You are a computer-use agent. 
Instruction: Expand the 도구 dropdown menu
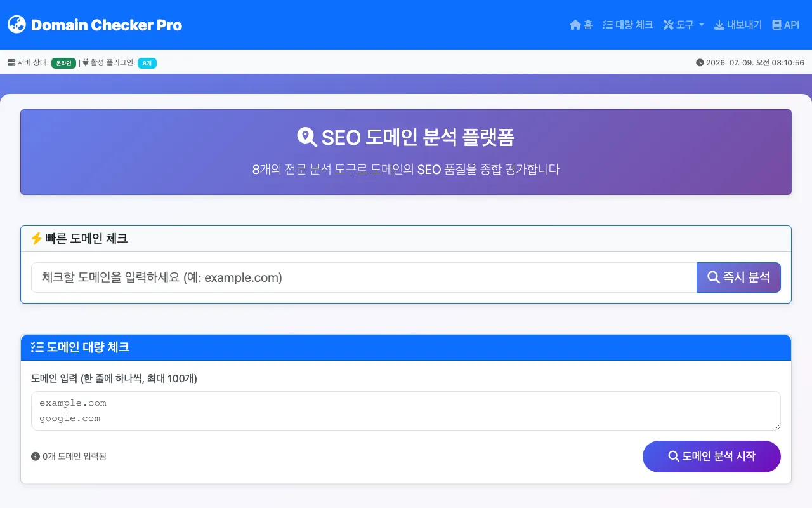coord(684,25)
